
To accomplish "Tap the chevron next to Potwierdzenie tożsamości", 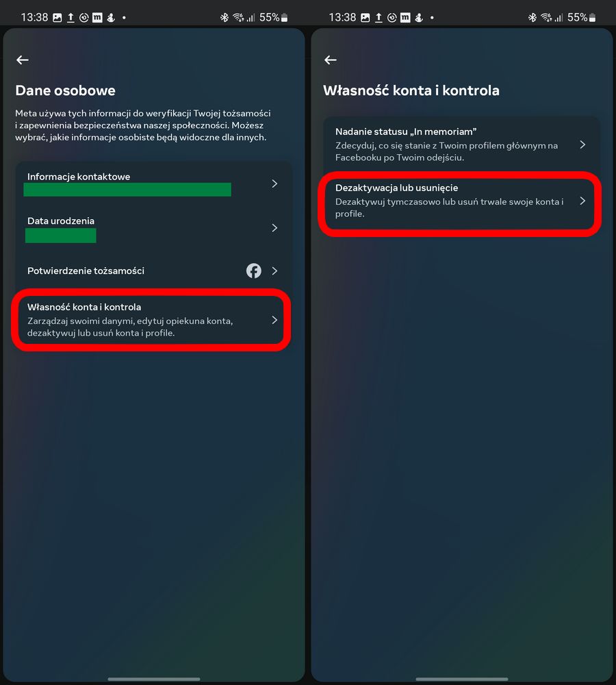I will coord(274,271).
